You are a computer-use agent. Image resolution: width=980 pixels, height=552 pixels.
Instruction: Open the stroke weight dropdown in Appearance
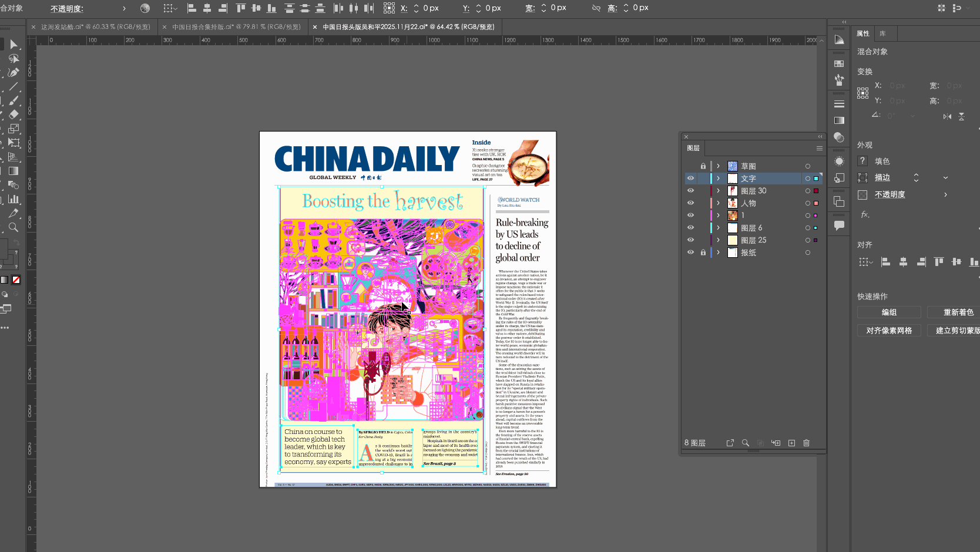click(945, 177)
